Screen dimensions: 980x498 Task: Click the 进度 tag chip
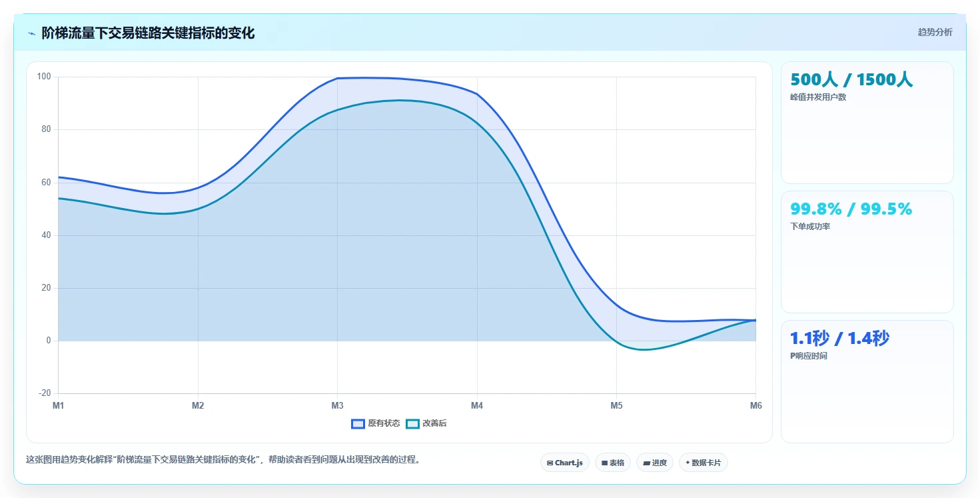[655, 463]
